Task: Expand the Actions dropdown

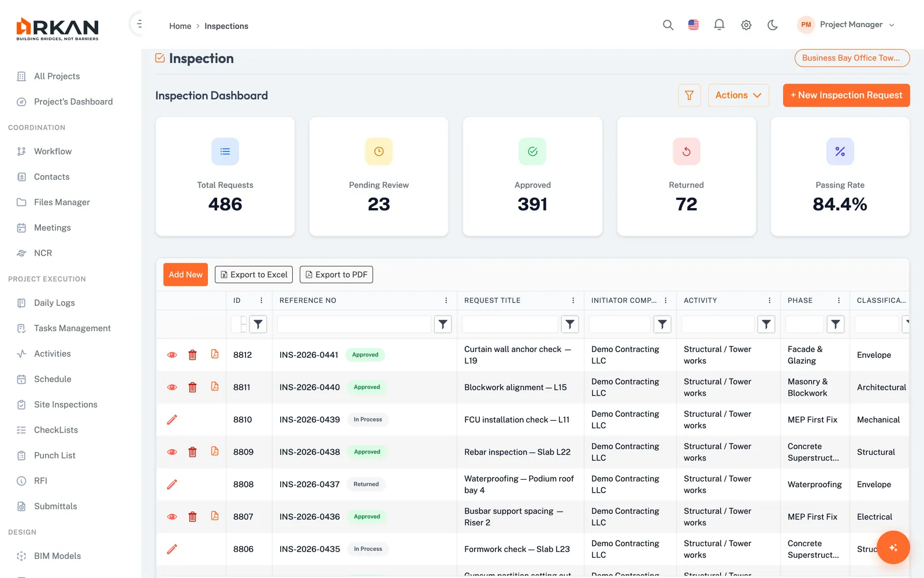Action: [x=739, y=95]
